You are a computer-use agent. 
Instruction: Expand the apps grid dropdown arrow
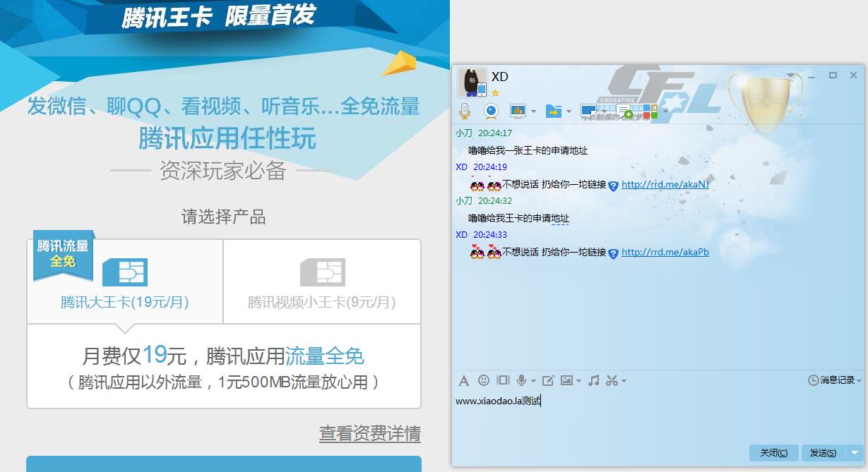tap(665, 111)
